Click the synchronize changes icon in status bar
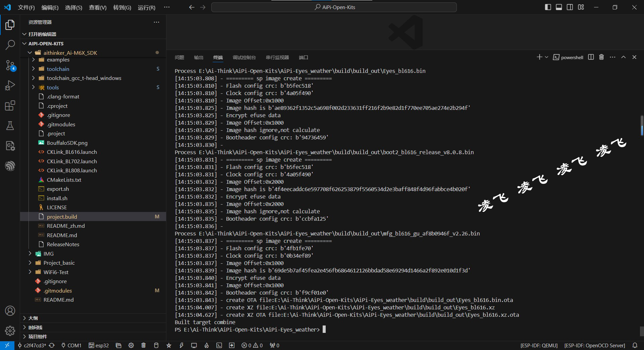The image size is (644, 350). (x=52, y=345)
